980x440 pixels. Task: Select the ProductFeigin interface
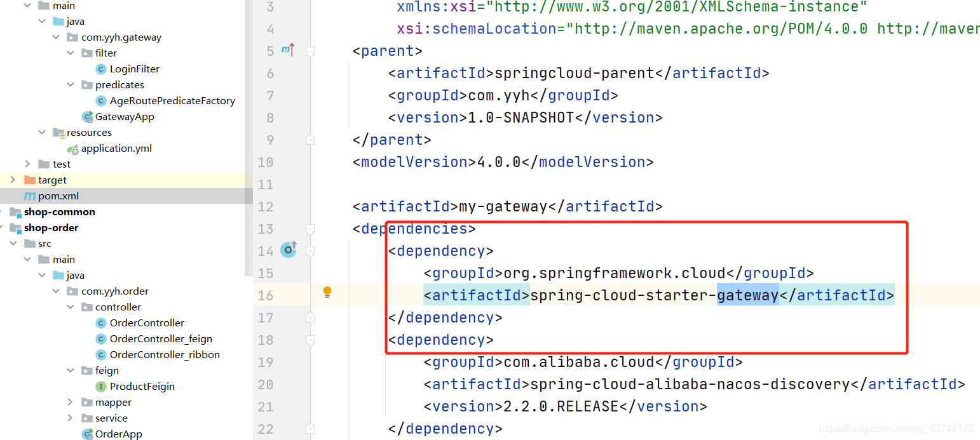142,387
